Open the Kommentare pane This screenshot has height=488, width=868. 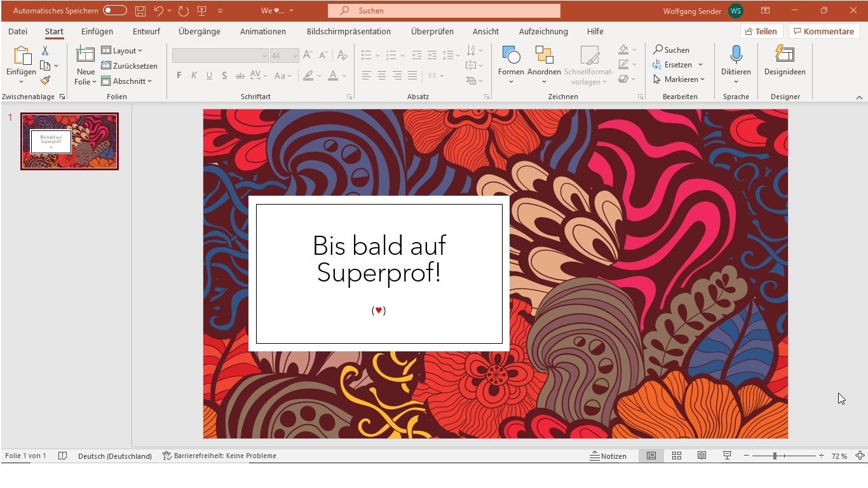pyautogui.click(x=824, y=31)
